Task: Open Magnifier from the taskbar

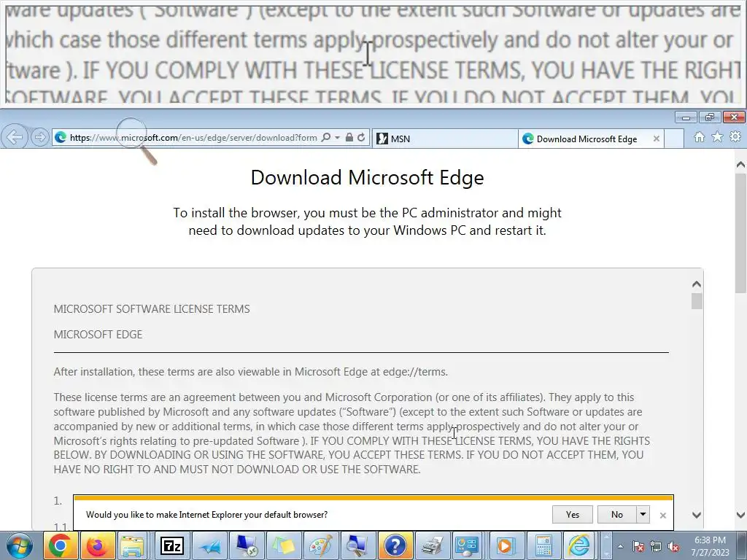Action: [357, 545]
